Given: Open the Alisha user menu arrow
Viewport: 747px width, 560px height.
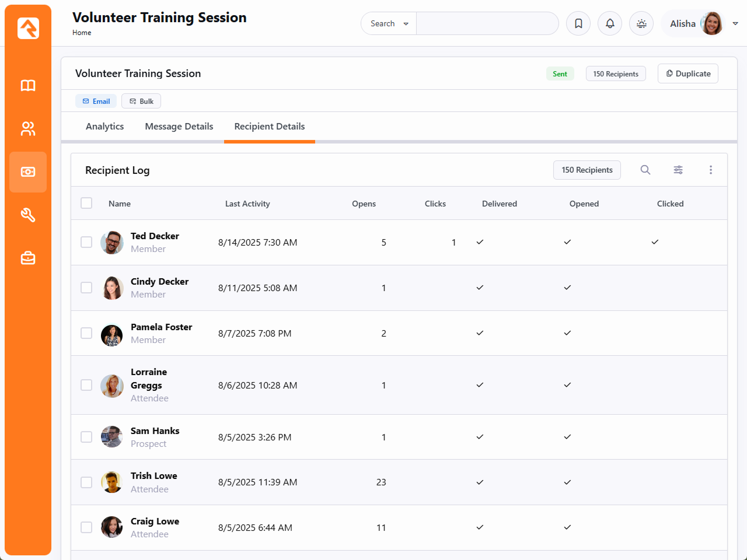Looking at the screenshot, I should tap(735, 23).
